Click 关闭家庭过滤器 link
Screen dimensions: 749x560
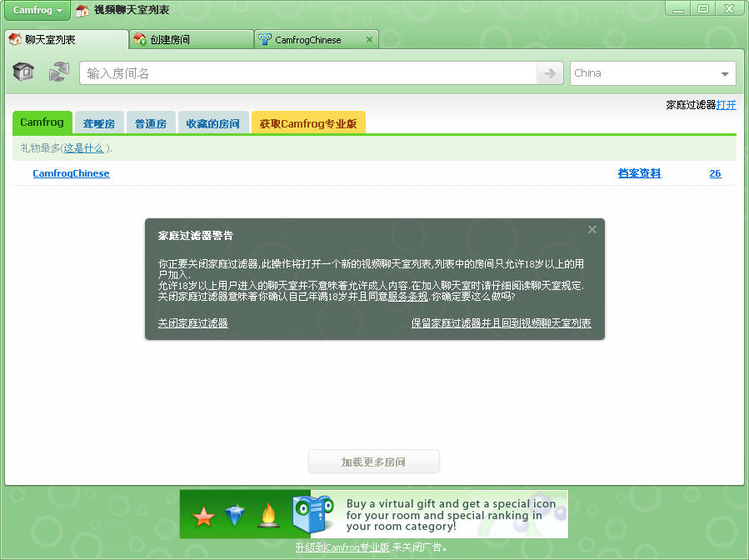tap(193, 323)
